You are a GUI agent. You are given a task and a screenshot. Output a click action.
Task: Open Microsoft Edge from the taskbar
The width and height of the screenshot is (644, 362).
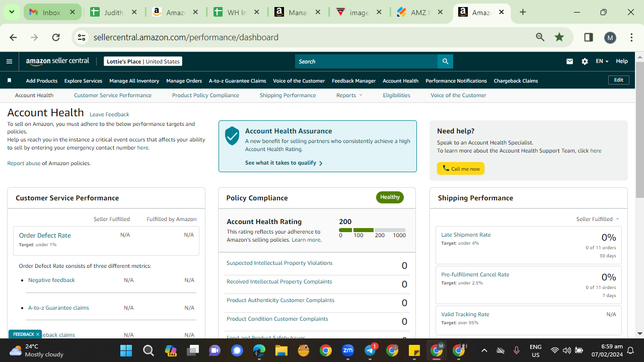tap(259, 350)
